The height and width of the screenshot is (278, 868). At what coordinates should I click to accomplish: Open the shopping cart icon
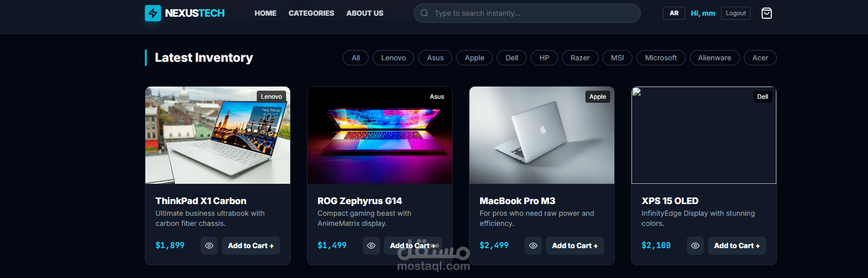pos(767,13)
